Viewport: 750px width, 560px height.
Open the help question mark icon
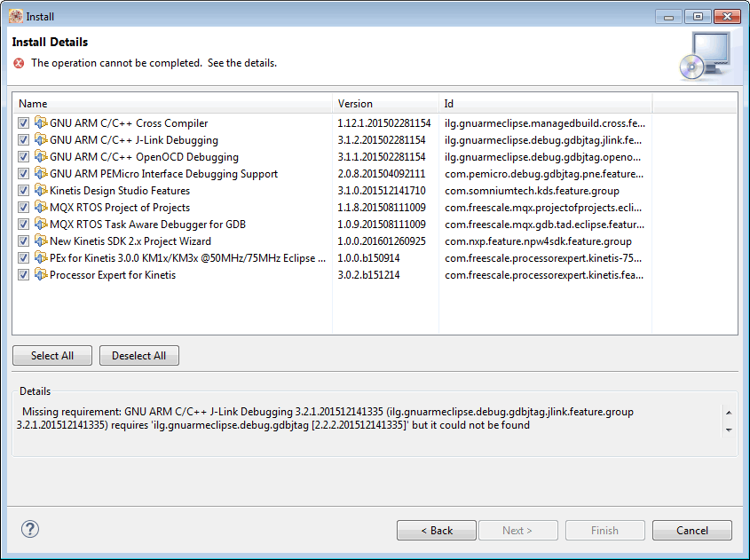[x=30, y=529]
